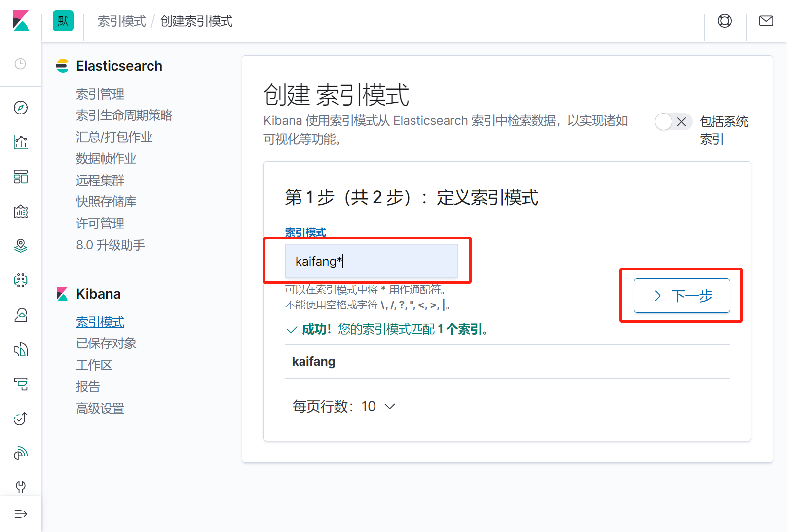Open the mail newsfeed icon

pyautogui.click(x=766, y=21)
